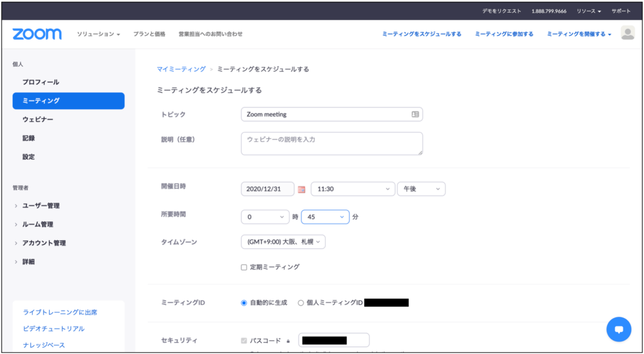
Task: Select ウェビナー in the sidebar
Action: coord(38,119)
